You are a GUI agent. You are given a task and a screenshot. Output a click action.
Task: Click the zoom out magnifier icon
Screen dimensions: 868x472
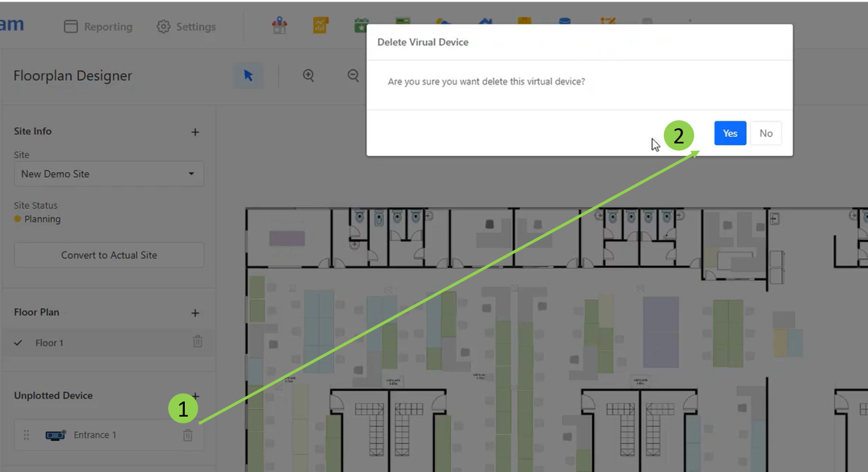click(353, 76)
